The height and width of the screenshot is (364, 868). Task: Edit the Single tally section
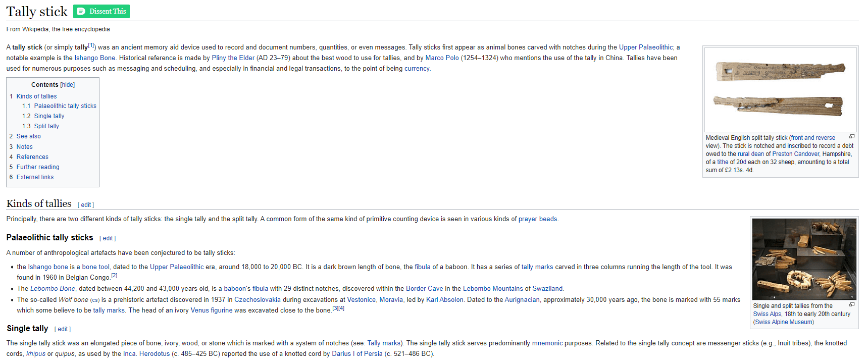63,329
